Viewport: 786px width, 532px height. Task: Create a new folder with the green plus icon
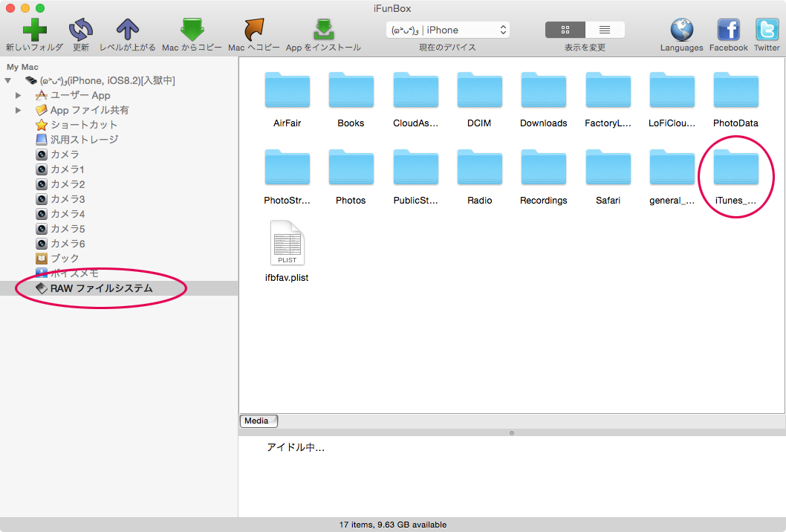(x=35, y=30)
